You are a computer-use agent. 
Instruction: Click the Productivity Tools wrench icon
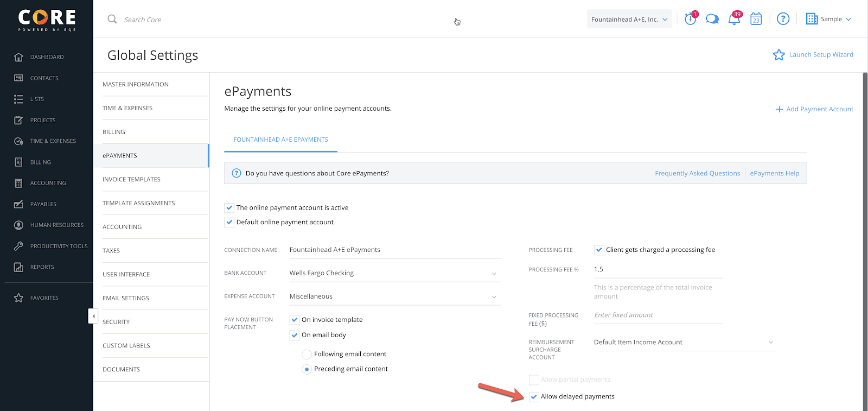coord(19,246)
